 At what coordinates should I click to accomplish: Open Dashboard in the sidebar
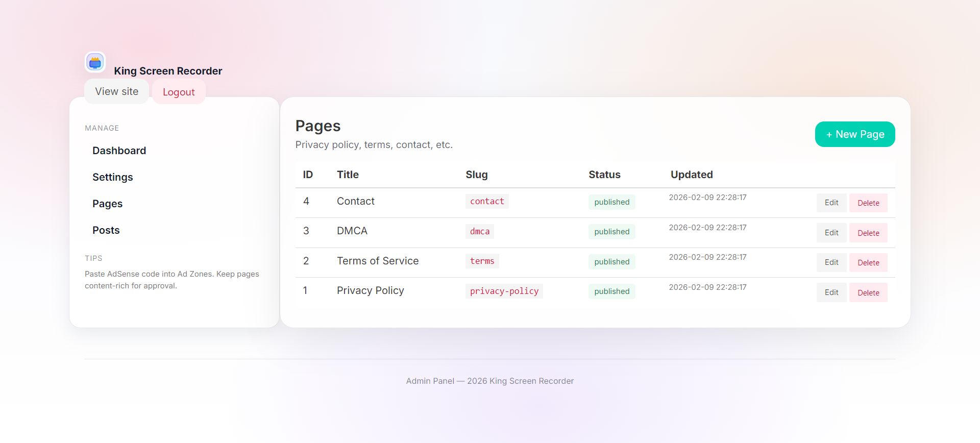tap(119, 151)
